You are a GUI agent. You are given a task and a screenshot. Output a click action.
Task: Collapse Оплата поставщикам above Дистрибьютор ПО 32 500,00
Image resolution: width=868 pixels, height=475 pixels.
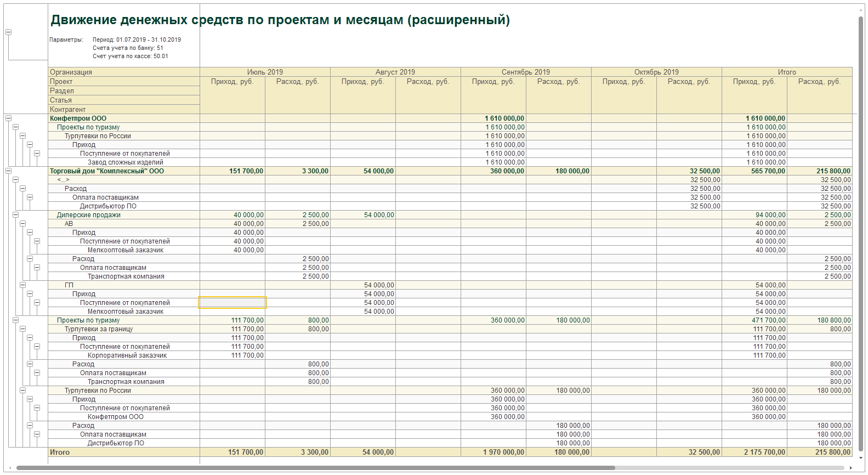click(x=30, y=197)
